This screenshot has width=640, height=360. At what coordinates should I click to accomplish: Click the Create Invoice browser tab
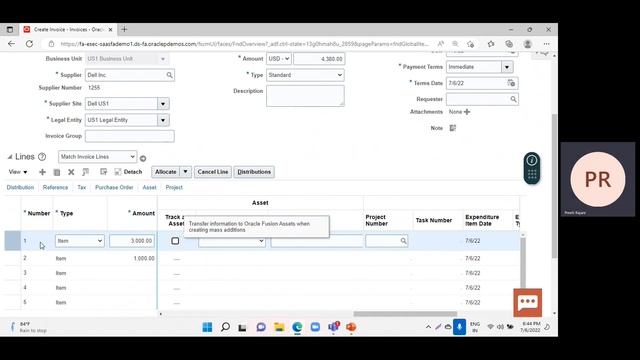[68, 29]
